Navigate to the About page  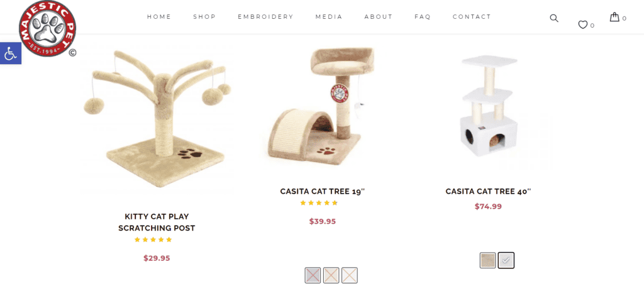pos(379,17)
